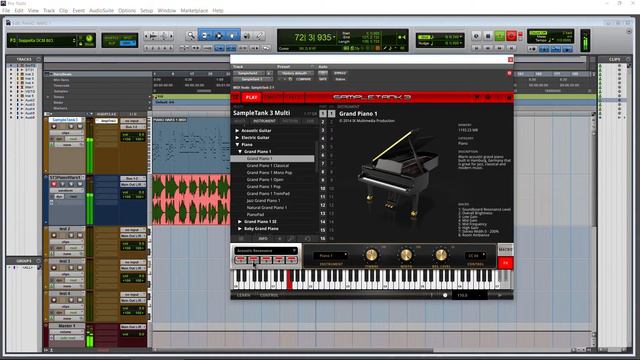Click the shopping cart icon in SampleTank header
The width and height of the screenshot is (640, 360).
click(477, 98)
